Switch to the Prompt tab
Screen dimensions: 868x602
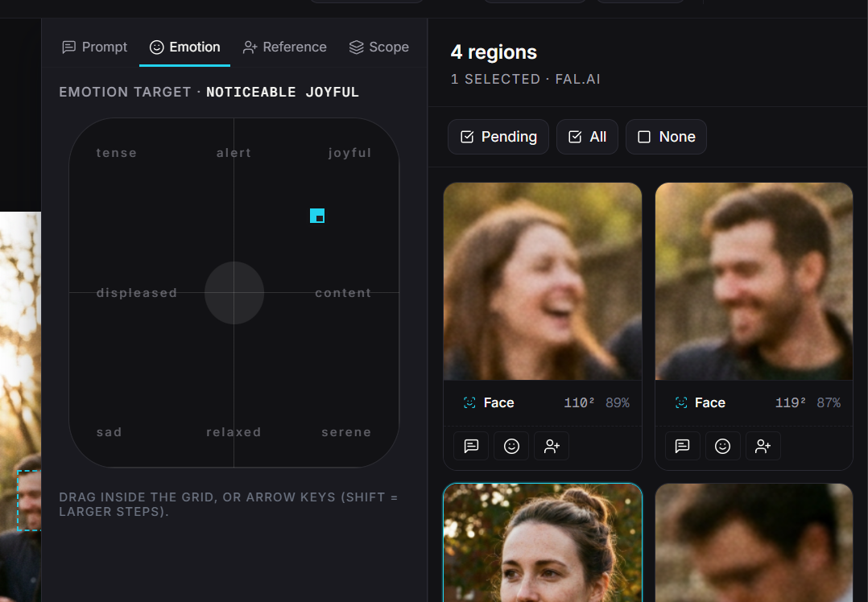[95, 47]
